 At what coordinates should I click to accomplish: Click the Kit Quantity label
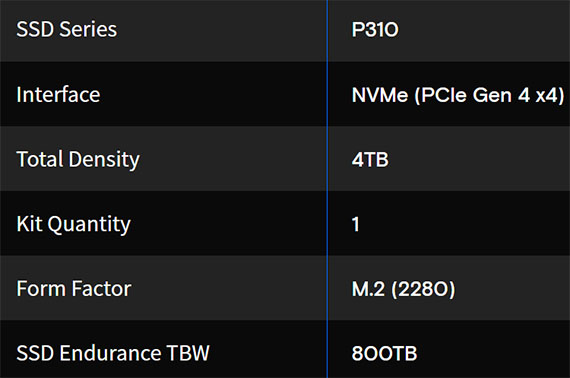pos(73,225)
